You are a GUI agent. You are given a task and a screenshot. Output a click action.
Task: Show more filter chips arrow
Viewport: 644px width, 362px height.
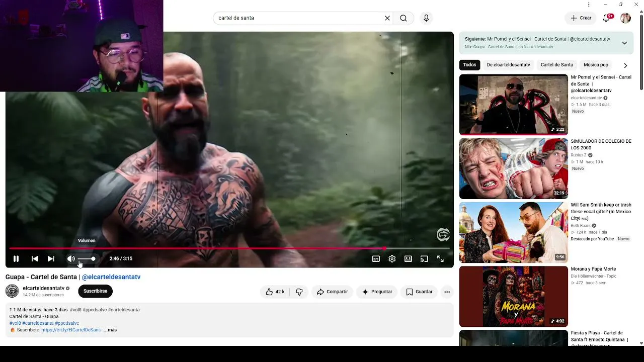625,65
